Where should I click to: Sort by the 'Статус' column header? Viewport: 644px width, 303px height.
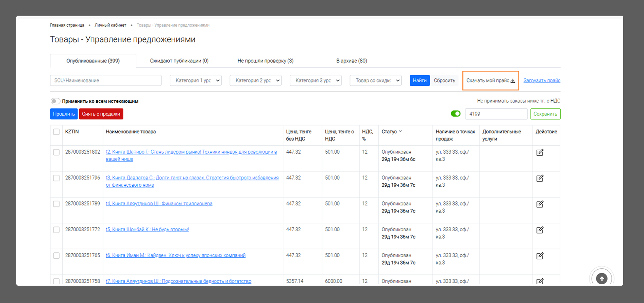391,132
